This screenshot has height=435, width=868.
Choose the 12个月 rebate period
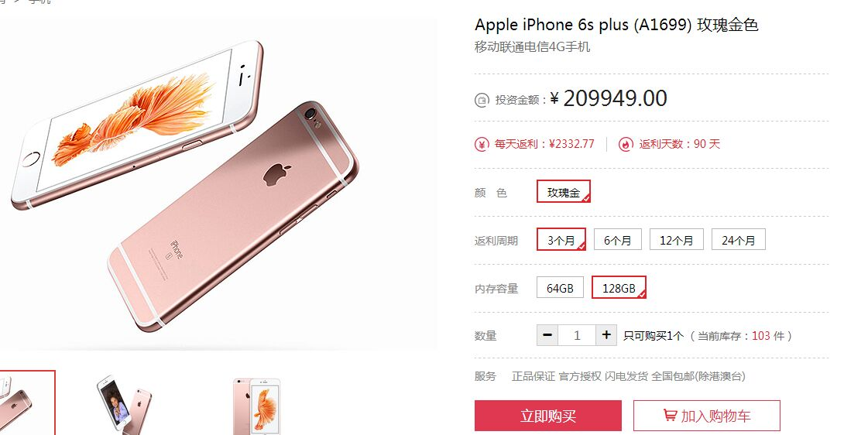point(677,240)
